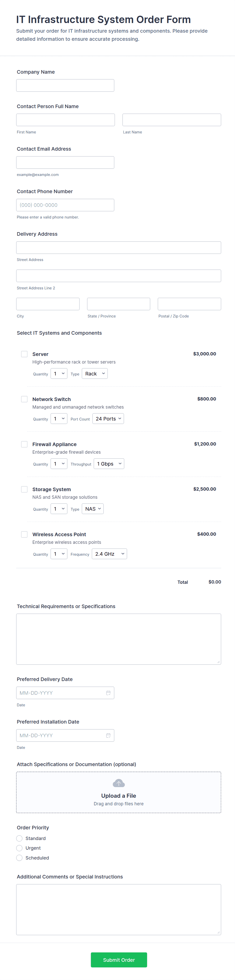Click the cloud upload icon
Viewport: 235px width, 980px height.
click(119, 783)
